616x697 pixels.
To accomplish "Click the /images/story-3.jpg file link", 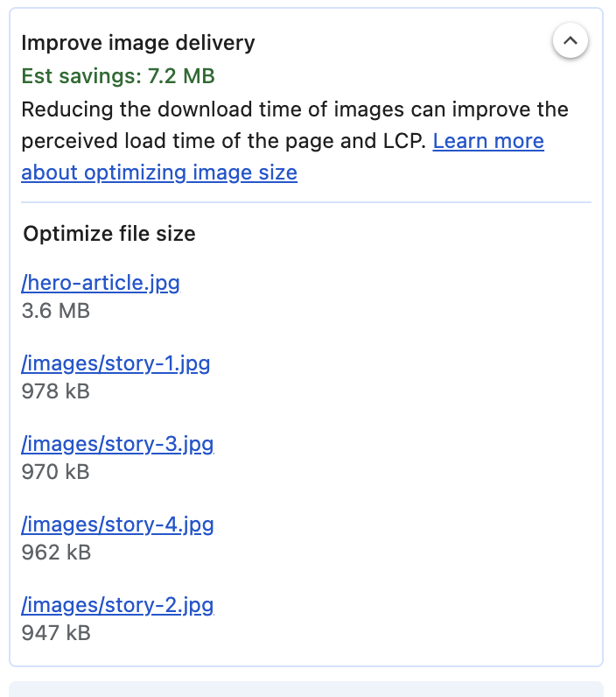I will point(117,444).
